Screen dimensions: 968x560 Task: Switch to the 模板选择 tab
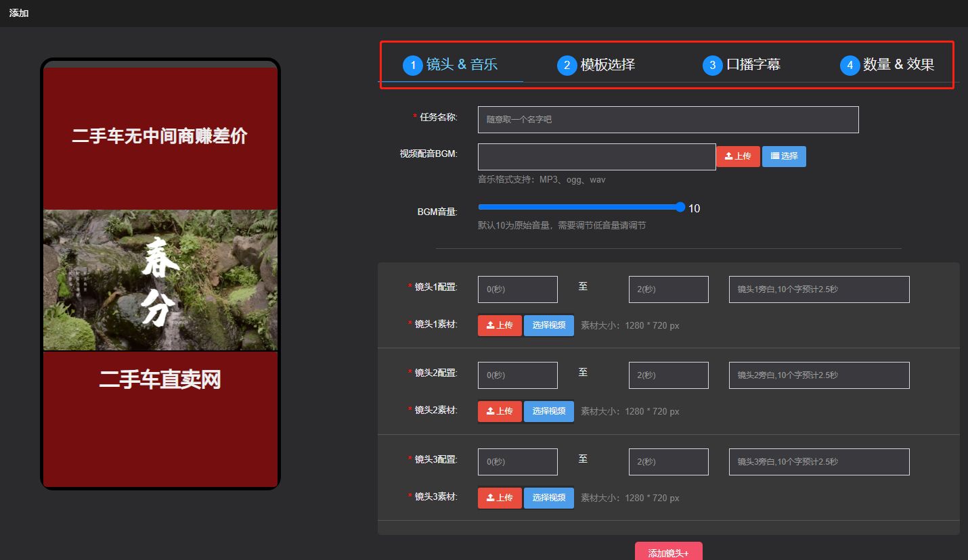click(x=596, y=65)
